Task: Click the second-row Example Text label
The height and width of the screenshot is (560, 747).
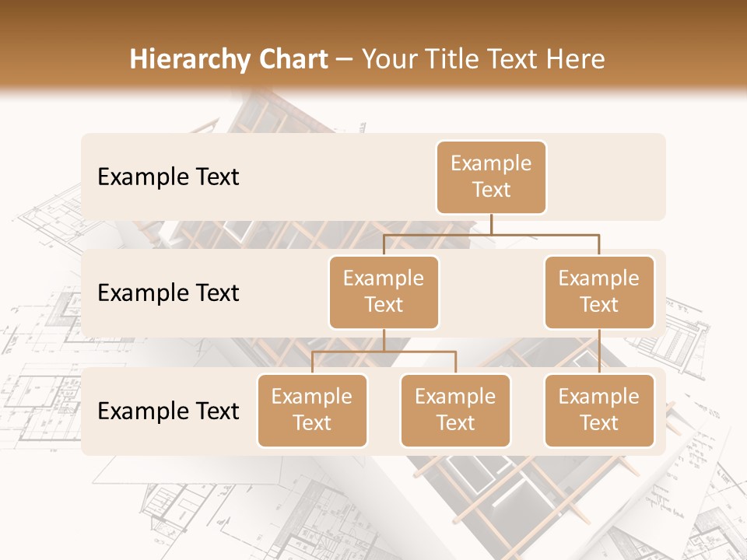Action: click(x=168, y=292)
